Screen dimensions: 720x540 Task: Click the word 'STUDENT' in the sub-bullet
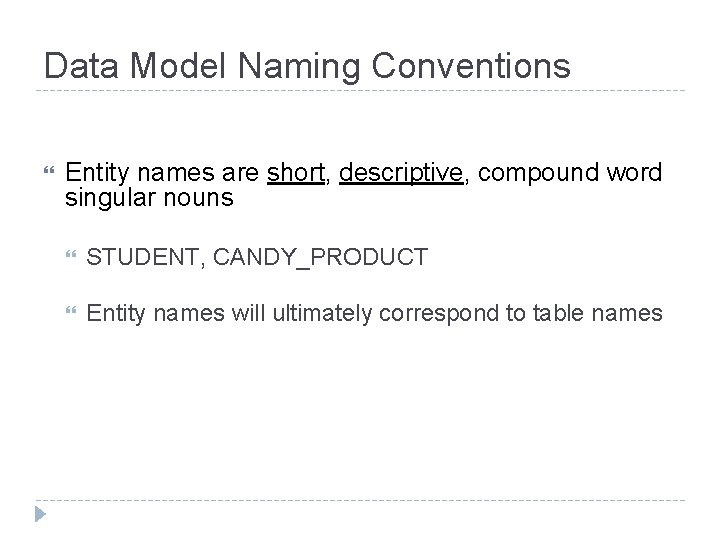pos(142,257)
